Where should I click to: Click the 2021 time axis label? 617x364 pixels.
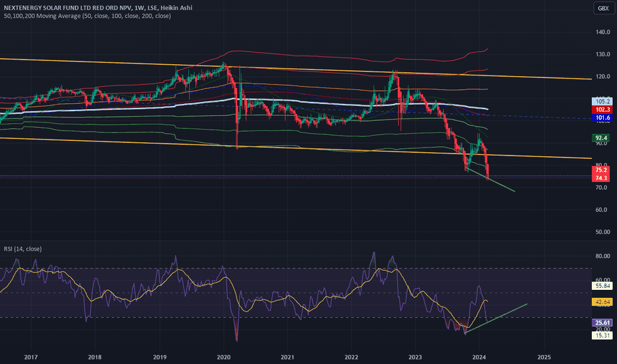[287, 357]
